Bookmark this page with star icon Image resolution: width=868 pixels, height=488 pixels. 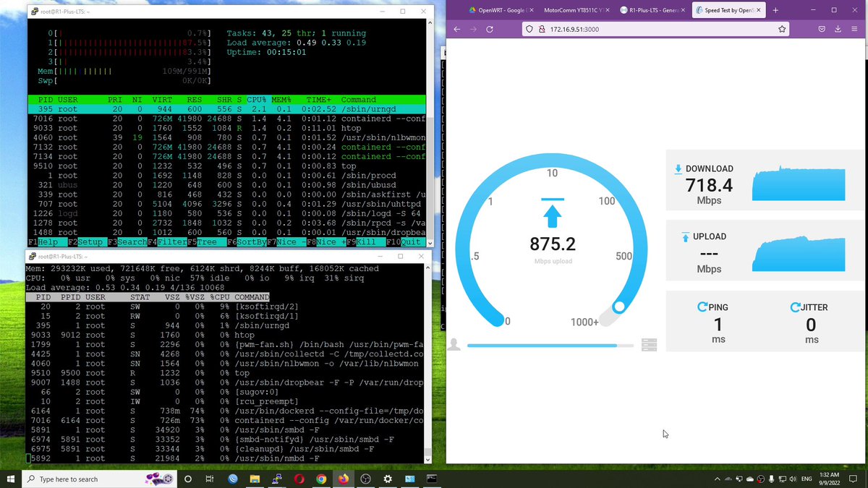782,29
